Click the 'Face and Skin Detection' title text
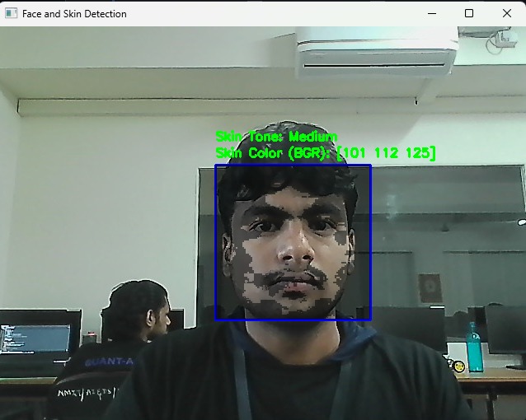Screen dimensions: 526x420 tap(74, 14)
